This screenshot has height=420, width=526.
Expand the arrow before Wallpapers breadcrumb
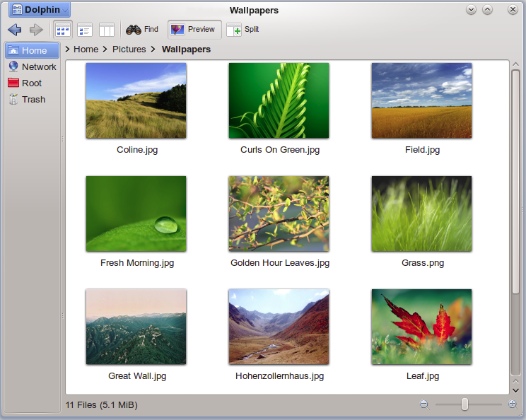click(153, 49)
